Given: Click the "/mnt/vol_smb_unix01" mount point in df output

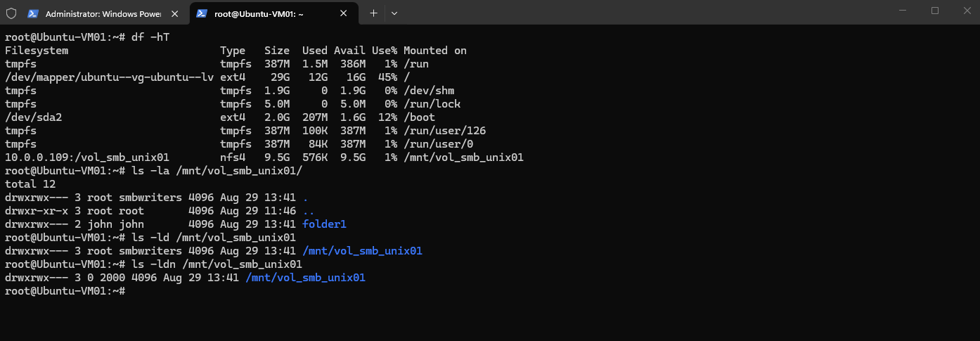Looking at the screenshot, I should (464, 157).
